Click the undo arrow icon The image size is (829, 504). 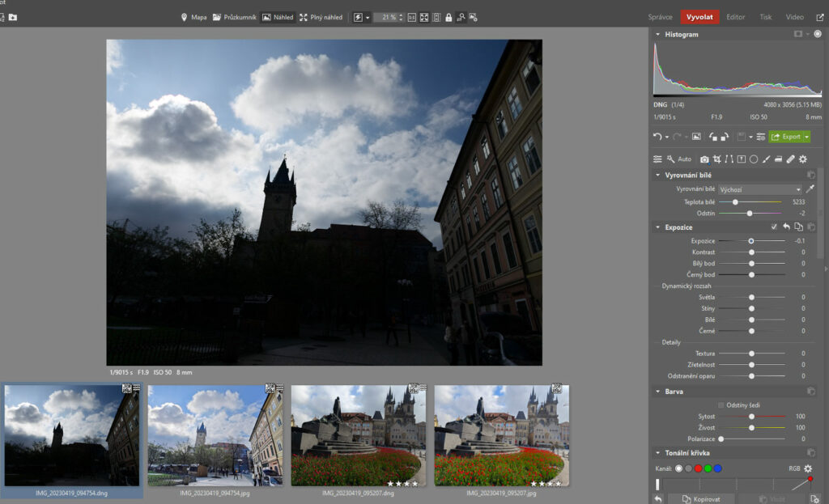pyautogui.click(x=658, y=137)
